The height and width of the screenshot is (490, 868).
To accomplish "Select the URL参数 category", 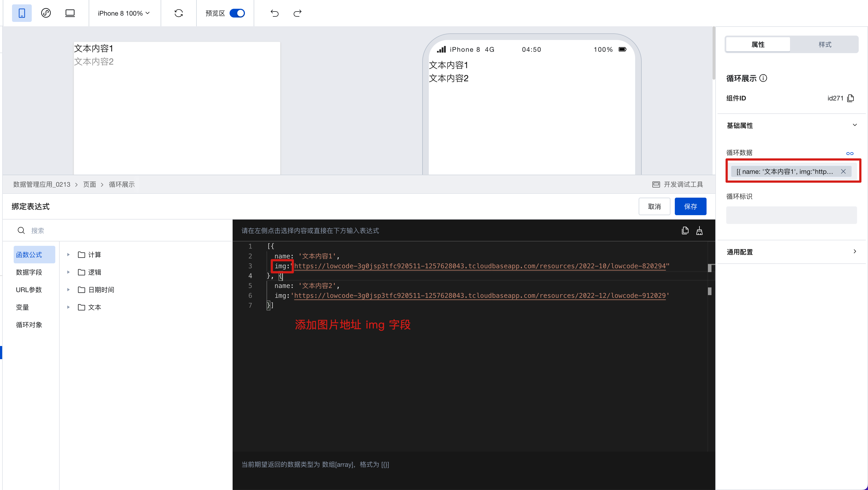I will (29, 290).
